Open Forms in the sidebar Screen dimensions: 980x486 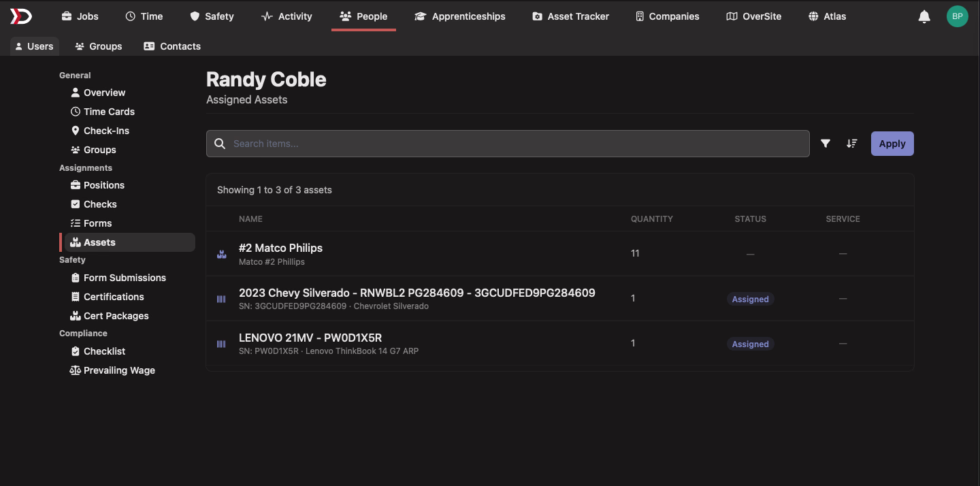[97, 223]
